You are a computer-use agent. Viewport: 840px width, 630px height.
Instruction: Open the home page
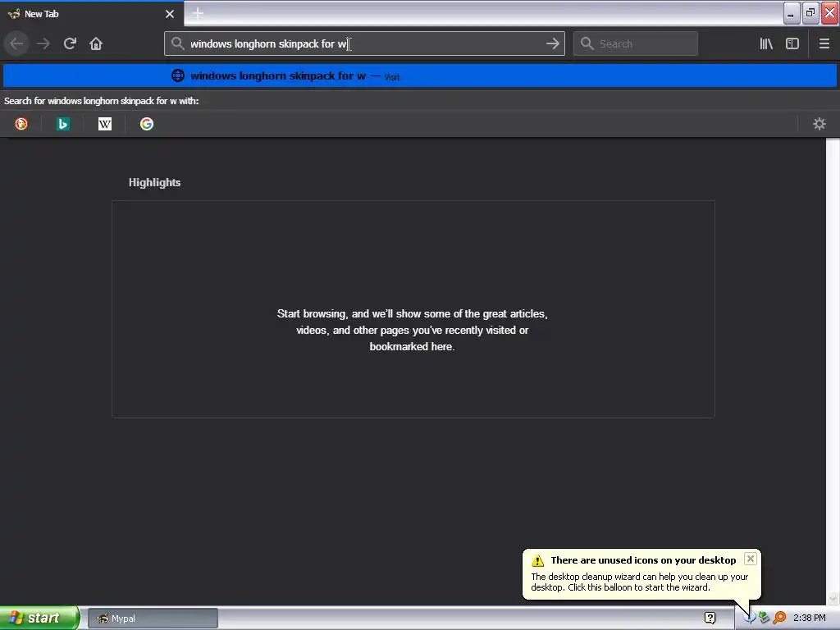[96, 43]
